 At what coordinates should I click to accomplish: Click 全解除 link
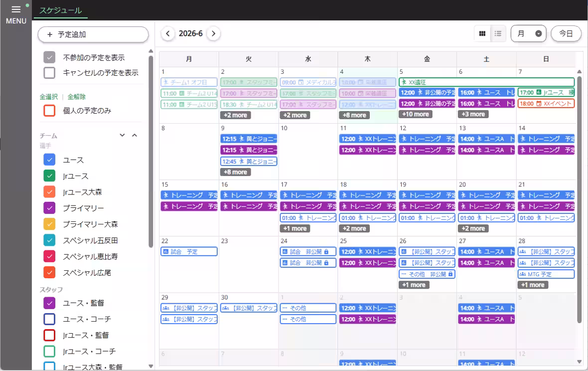[x=77, y=97]
